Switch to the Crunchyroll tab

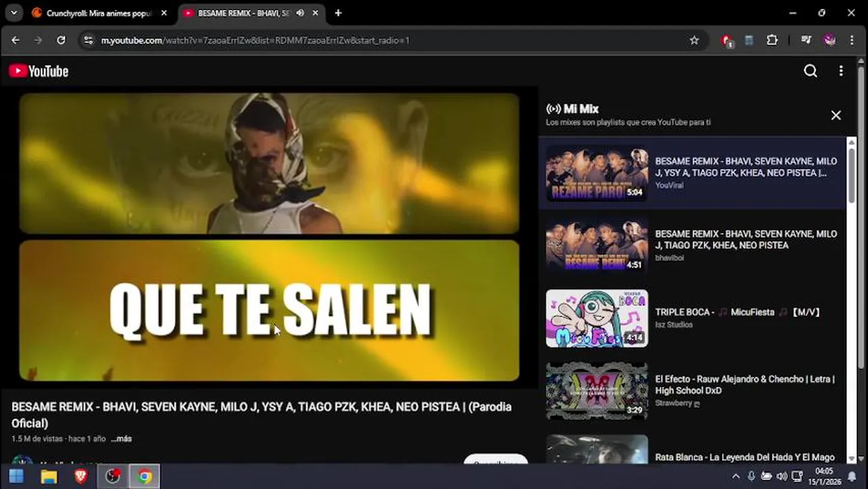coord(100,13)
